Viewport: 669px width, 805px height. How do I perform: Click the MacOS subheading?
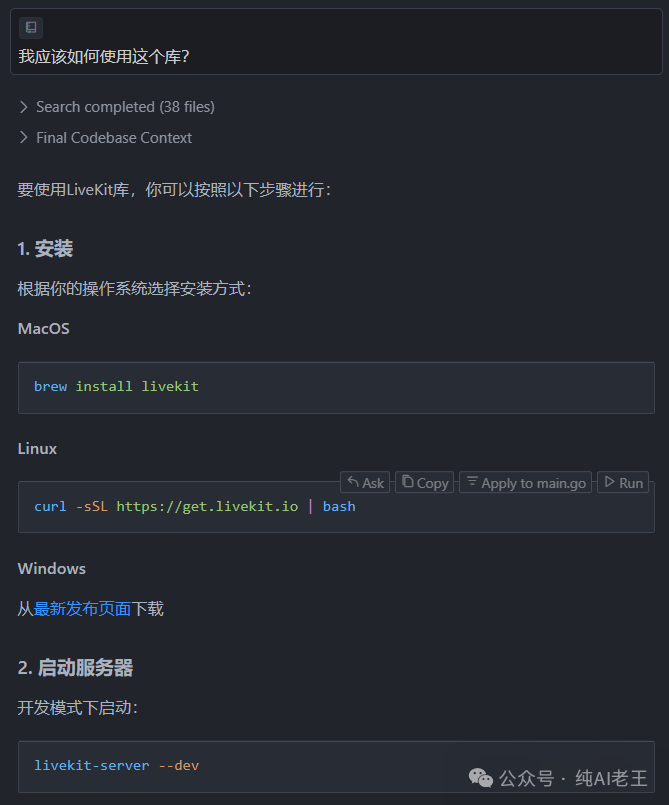44,329
